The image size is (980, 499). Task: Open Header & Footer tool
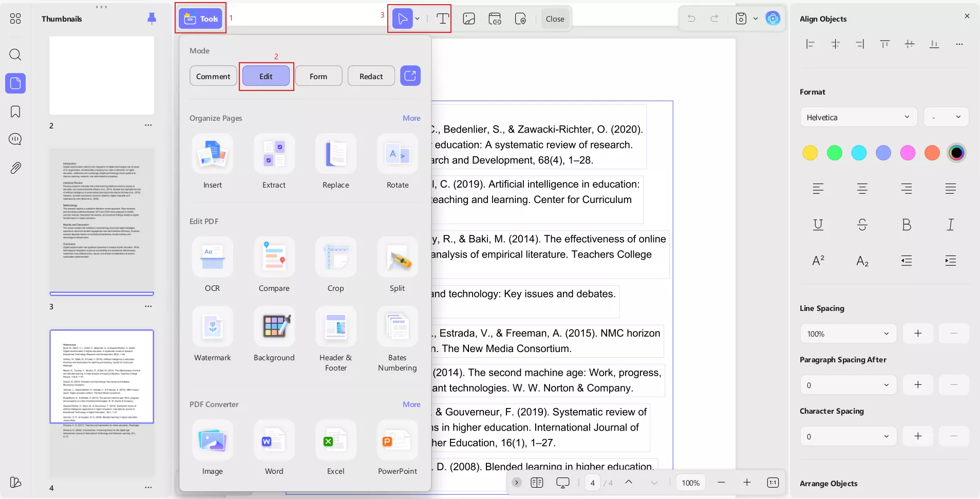tap(336, 326)
